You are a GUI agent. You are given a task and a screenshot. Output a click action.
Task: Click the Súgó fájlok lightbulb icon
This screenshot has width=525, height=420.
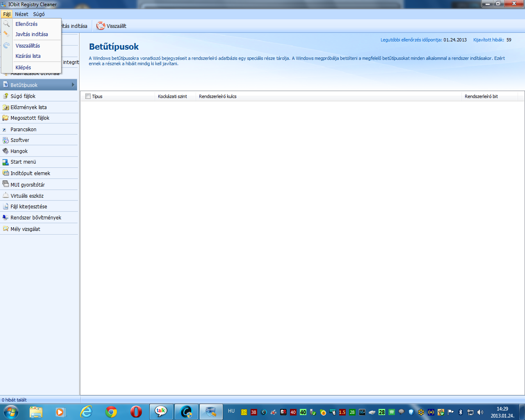[6, 96]
